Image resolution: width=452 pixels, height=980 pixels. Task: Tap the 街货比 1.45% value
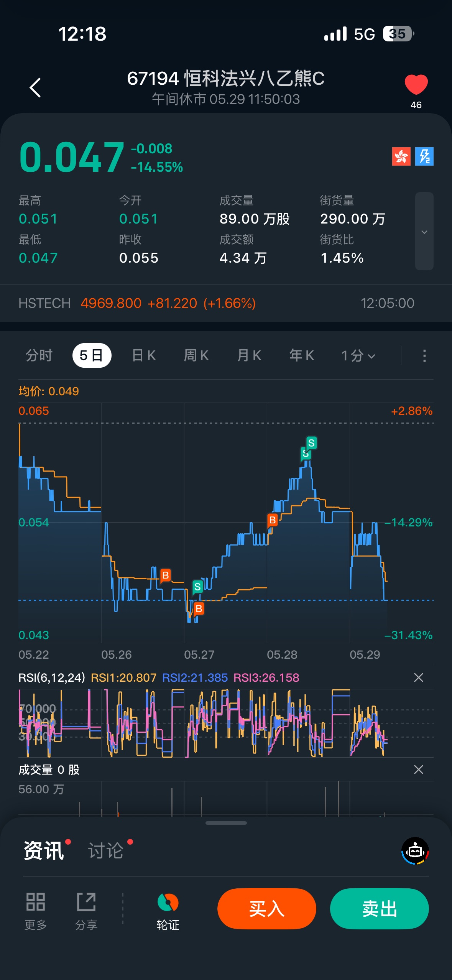pyautogui.click(x=342, y=258)
